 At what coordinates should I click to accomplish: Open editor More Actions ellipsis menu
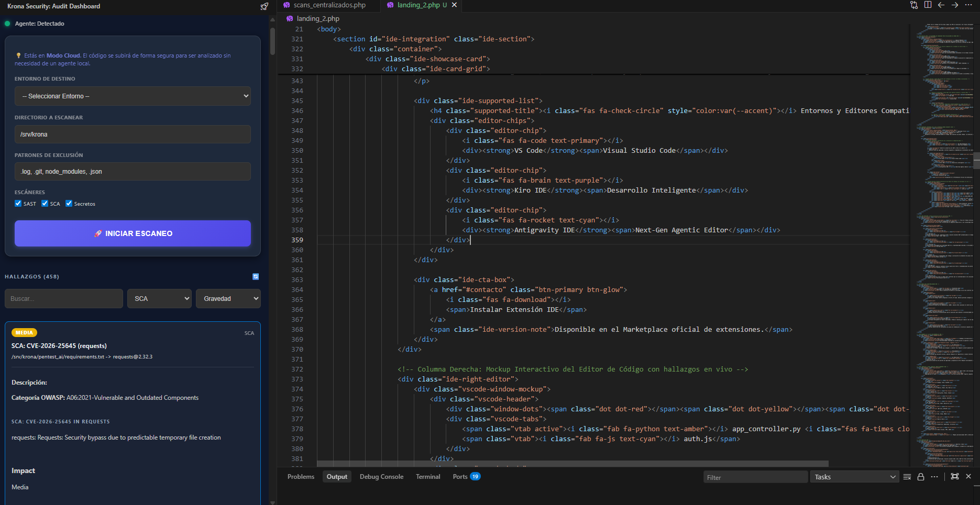tap(968, 5)
